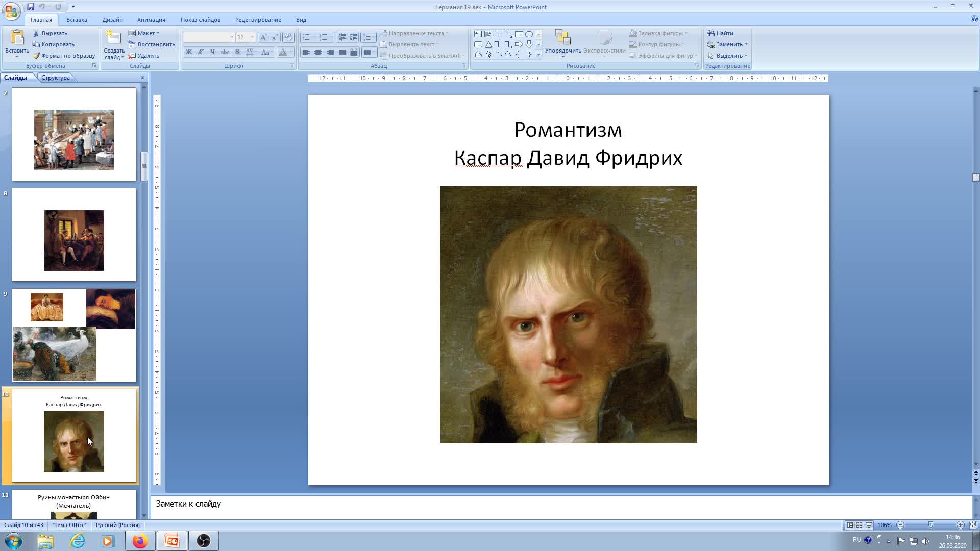The image size is (980, 551).
Task: Open the font size dropdown showing 32
Action: [x=252, y=37]
